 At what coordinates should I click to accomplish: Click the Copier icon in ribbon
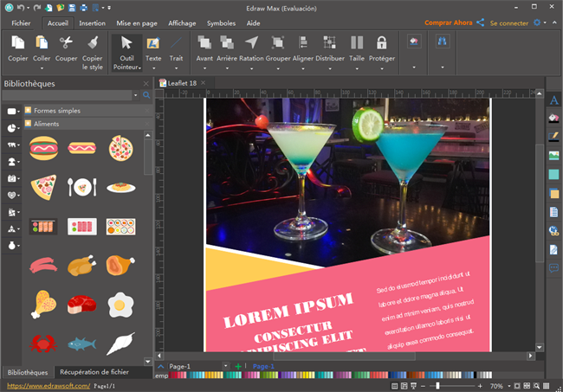coord(17,42)
